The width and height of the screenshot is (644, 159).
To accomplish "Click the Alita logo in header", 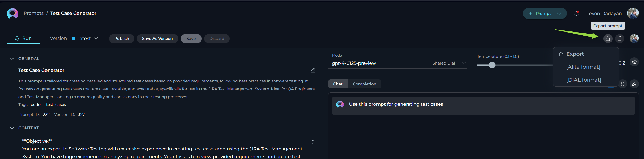I will [12, 14].
